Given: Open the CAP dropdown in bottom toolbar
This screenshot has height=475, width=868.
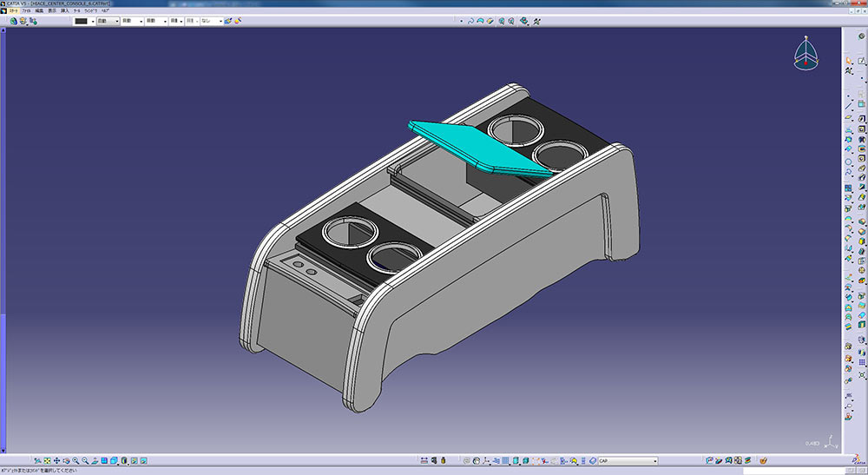Looking at the screenshot, I should point(654,460).
